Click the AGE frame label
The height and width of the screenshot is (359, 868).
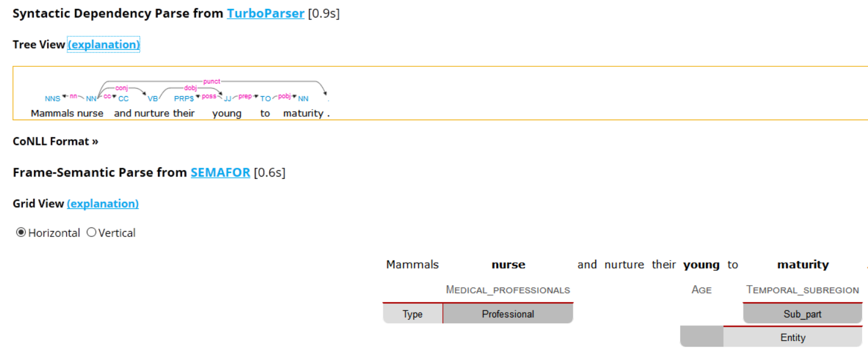tap(701, 290)
